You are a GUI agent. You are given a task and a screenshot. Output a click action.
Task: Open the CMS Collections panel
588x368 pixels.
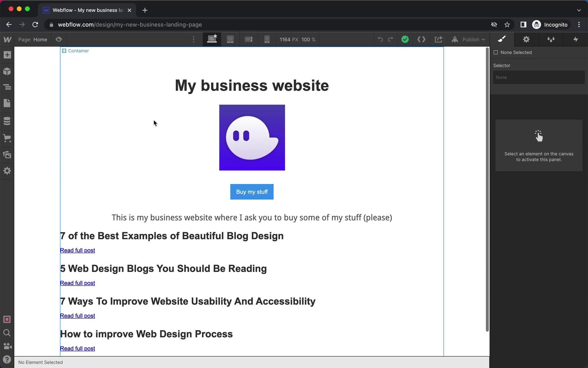pyautogui.click(x=7, y=121)
